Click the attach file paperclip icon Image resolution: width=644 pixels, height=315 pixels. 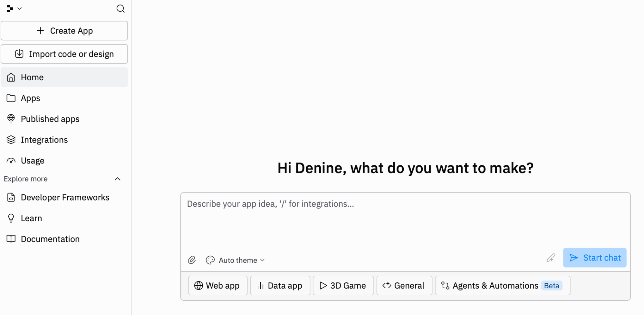coord(192,260)
